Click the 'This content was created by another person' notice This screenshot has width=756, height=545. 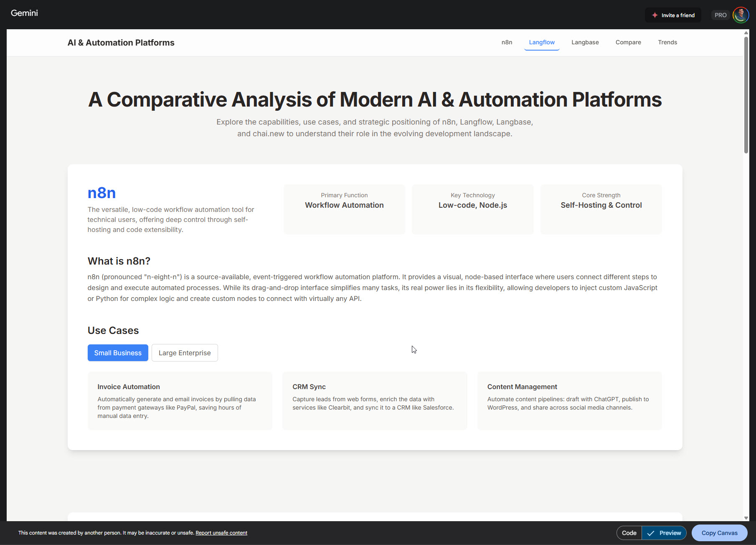tap(106, 533)
